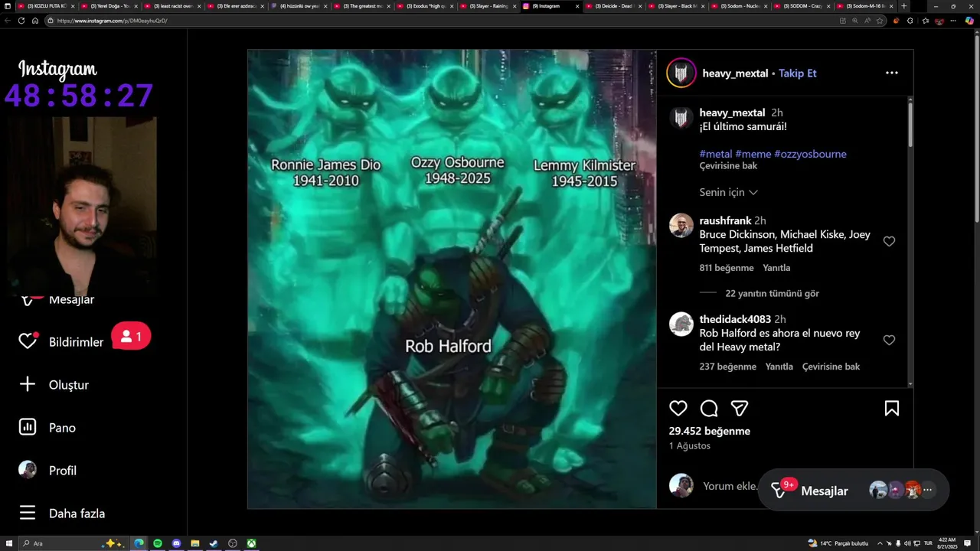Viewport: 980px width, 551px height.
Task: Like the post with the heart icon
Action: (x=678, y=408)
